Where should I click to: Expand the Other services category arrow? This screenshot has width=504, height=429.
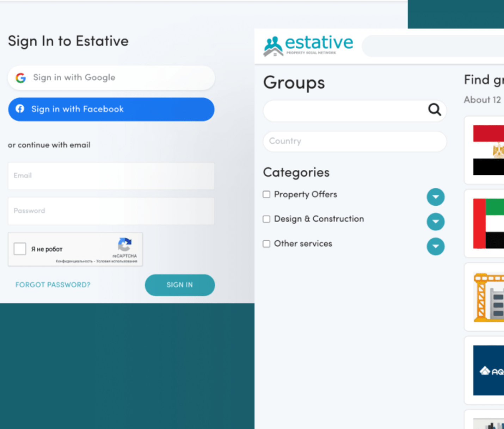(x=436, y=246)
